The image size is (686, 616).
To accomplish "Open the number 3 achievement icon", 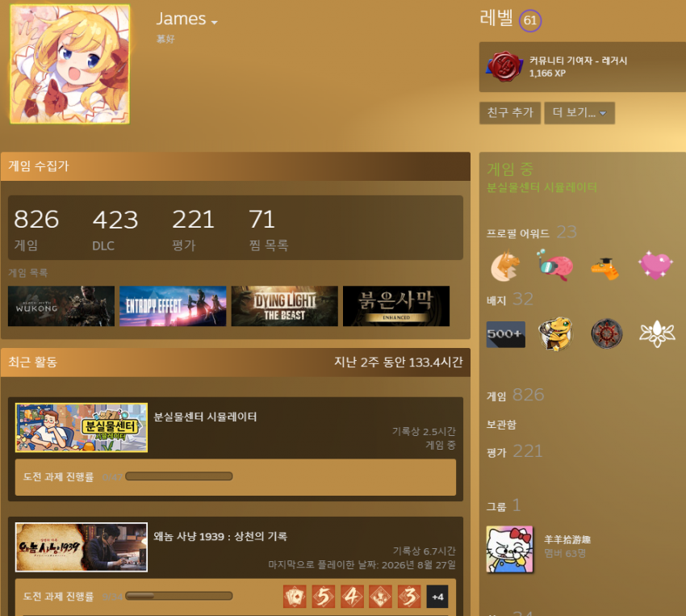I will pos(409,597).
